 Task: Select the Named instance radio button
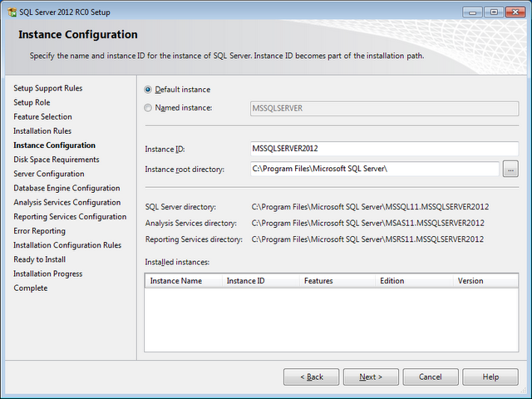[x=148, y=108]
